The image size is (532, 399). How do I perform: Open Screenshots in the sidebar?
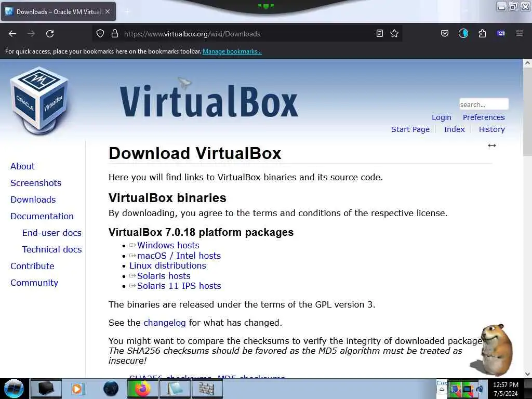[36, 183]
